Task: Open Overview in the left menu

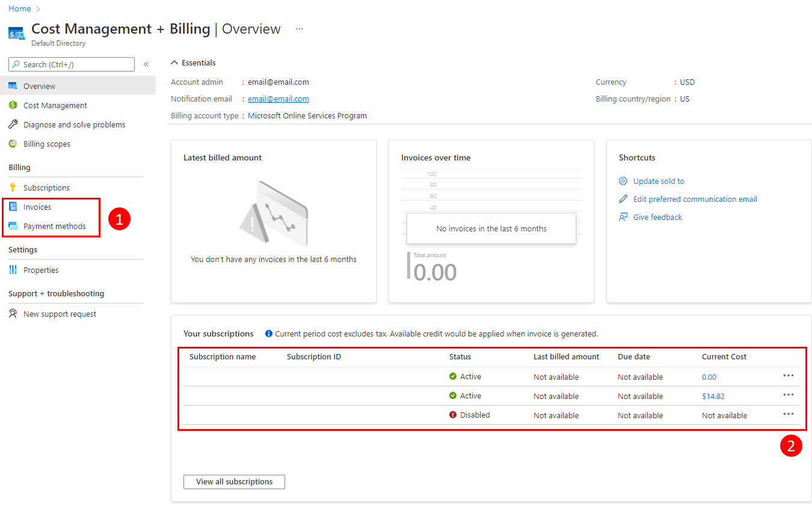Action: pos(78,86)
